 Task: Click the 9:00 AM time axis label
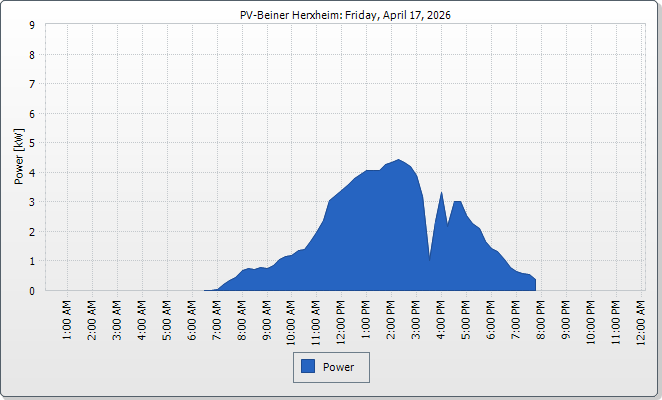pyautogui.click(x=267, y=319)
